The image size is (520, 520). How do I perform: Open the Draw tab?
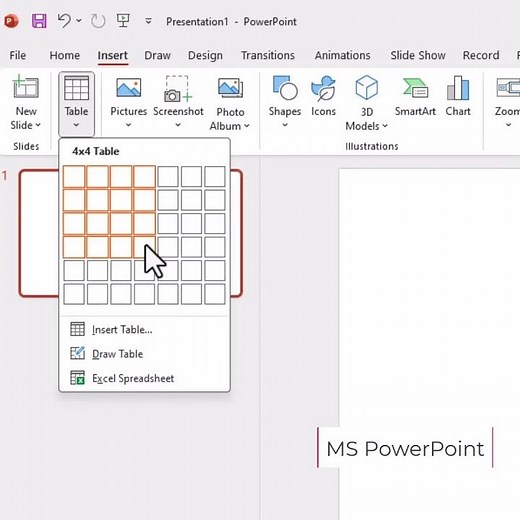157,55
